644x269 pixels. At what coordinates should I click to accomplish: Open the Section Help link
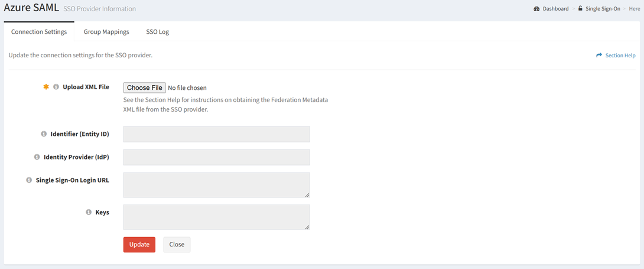point(620,56)
